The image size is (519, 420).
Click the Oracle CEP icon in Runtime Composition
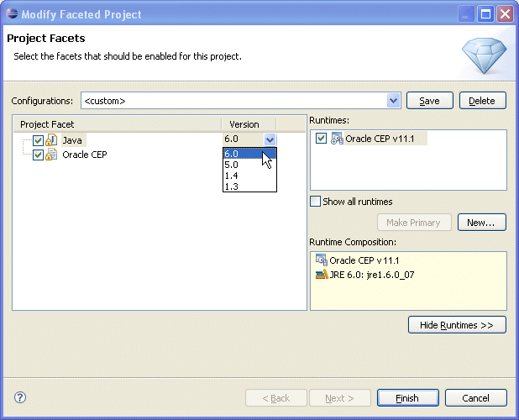point(322,260)
